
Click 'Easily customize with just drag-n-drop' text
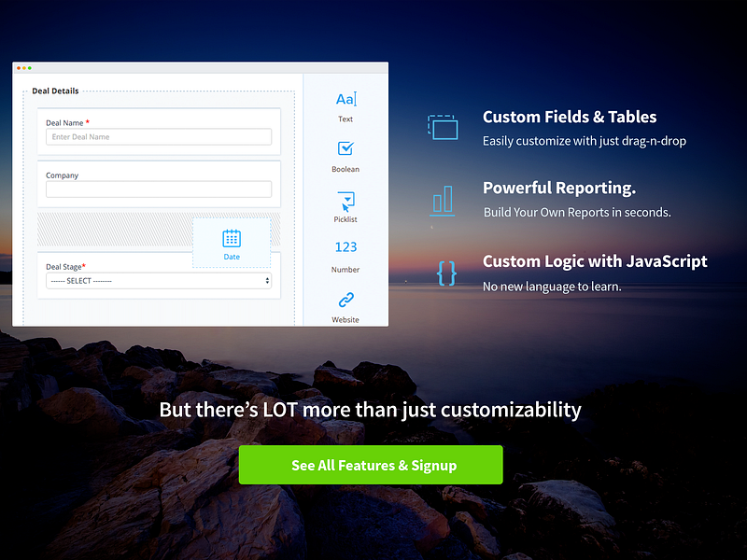[585, 141]
